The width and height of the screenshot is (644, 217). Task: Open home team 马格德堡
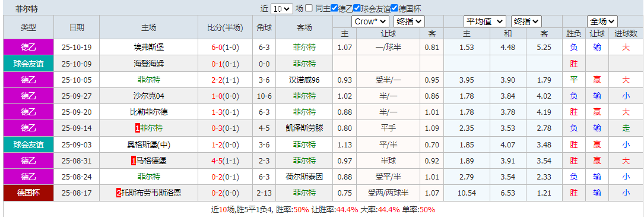(152, 160)
